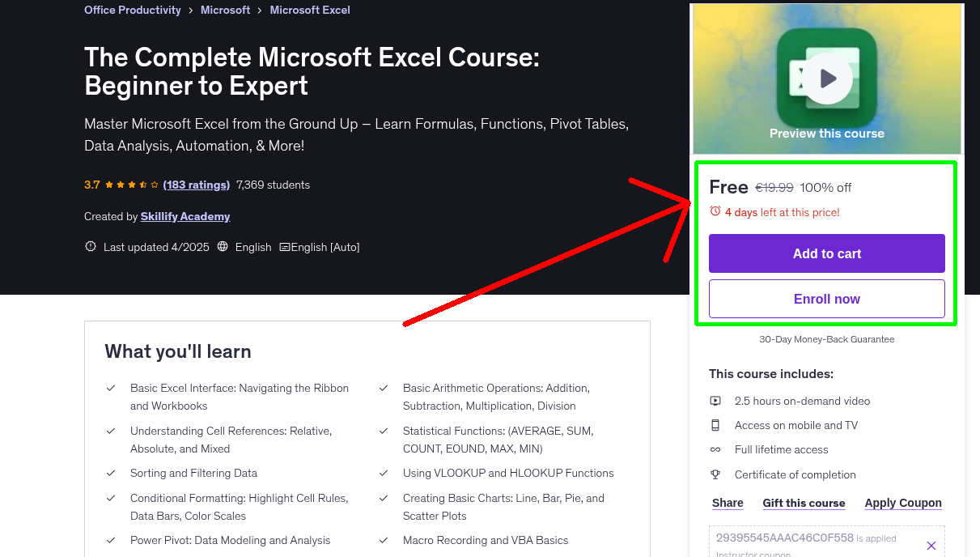Click Add to cart
This screenshot has height=557, width=980.
826,253
